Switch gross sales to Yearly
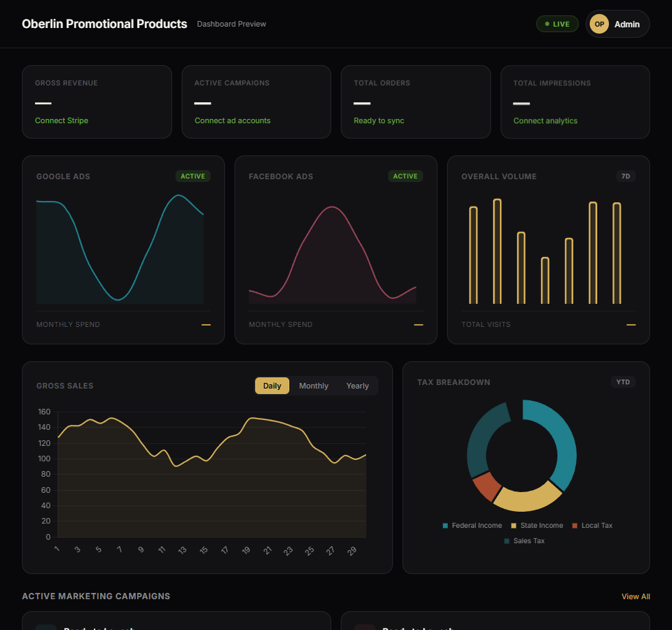This screenshot has width=672, height=630. (x=358, y=386)
